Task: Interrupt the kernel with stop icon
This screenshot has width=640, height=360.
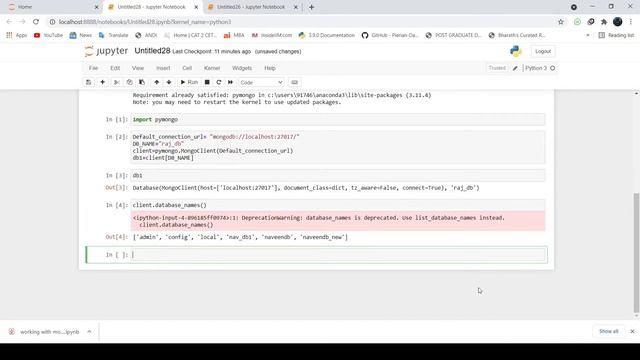Action: tap(207, 82)
